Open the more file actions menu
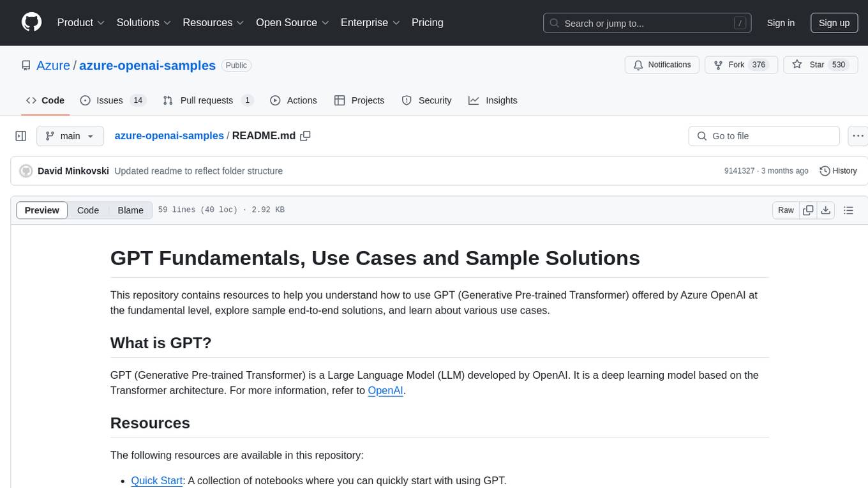 (x=858, y=136)
